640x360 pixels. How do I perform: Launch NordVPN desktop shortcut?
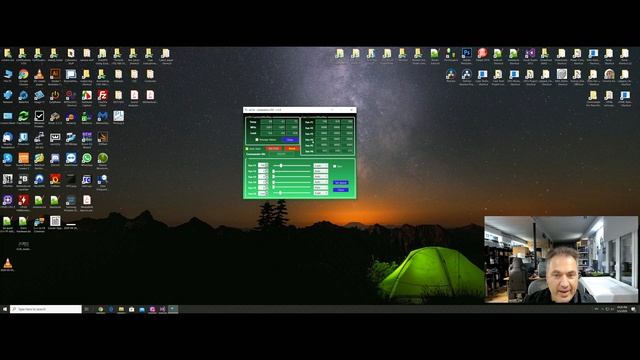pos(39,179)
